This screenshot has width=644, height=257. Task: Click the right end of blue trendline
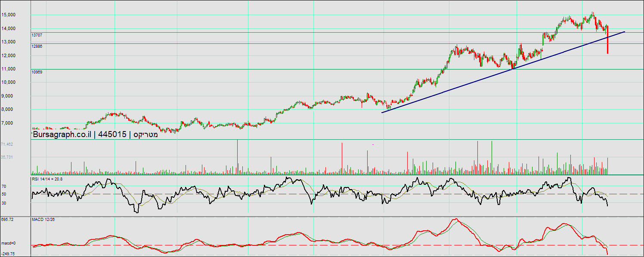(624, 32)
